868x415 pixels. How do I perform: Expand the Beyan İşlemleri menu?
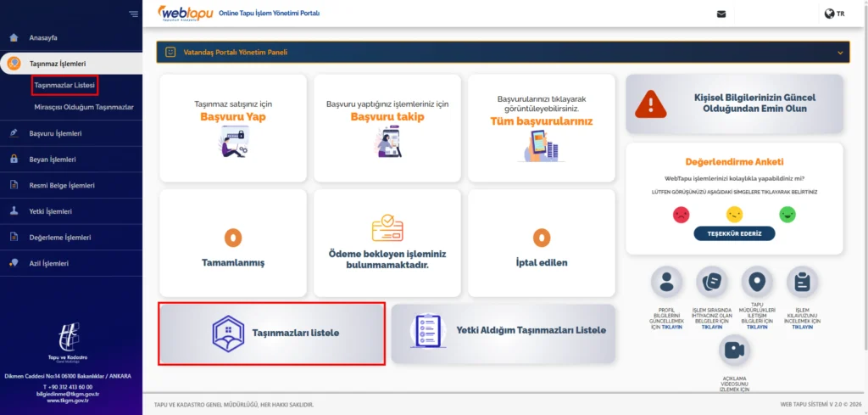pyautogui.click(x=71, y=159)
